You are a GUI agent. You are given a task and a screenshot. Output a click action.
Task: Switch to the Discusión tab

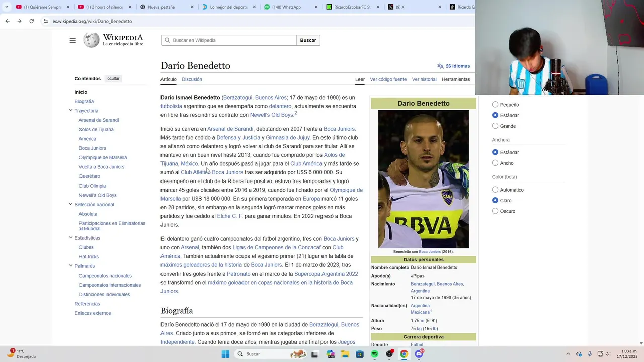[192, 79]
